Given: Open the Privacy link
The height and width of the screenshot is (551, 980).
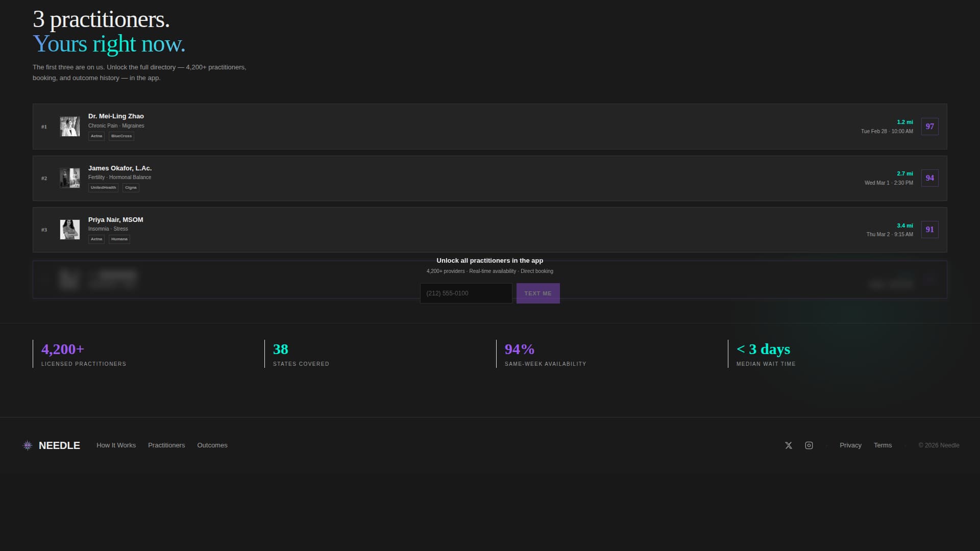Looking at the screenshot, I should tap(850, 445).
